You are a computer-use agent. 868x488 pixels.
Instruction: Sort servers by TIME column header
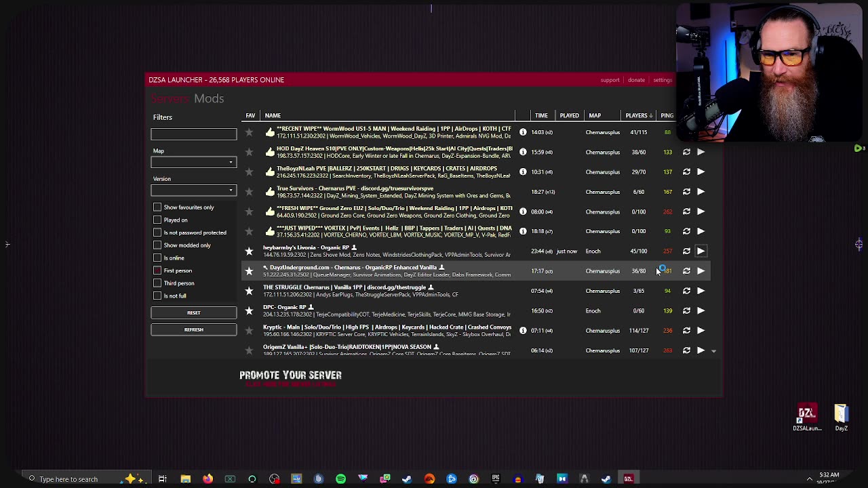tap(541, 116)
